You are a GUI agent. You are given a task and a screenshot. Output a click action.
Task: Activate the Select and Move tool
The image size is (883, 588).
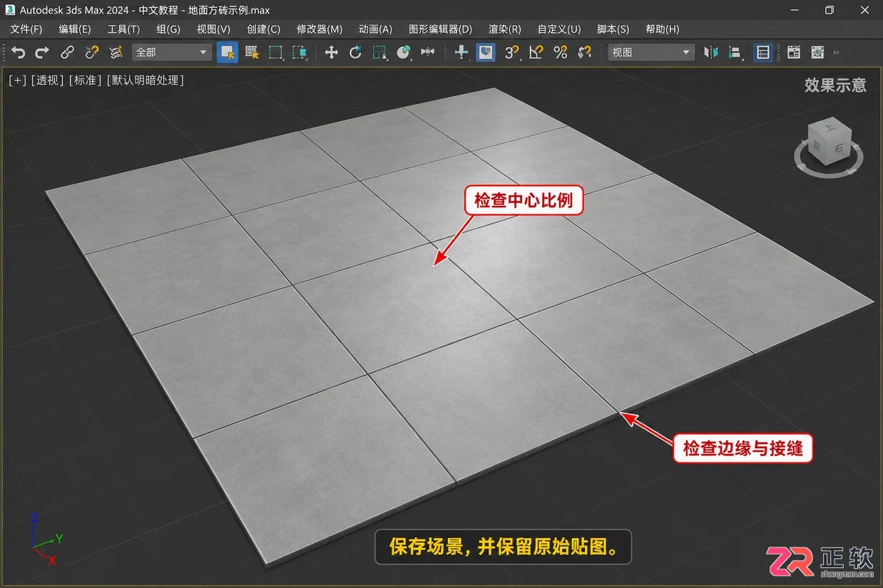pos(331,52)
